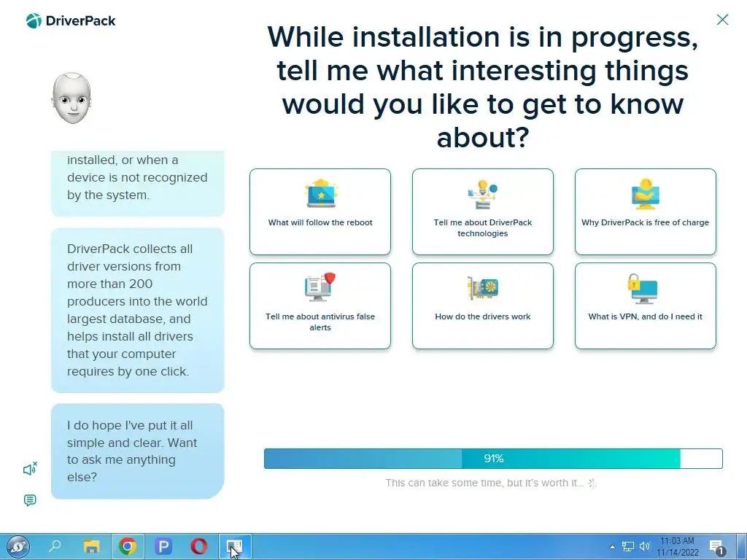Select 'Why DriverPack is free of charge'
The width and height of the screenshot is (747, 560).
click(645, 211)
